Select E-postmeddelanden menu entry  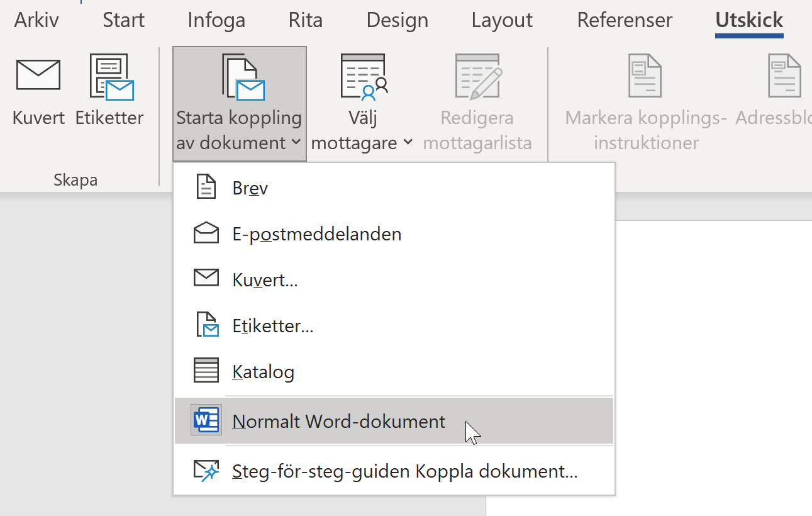[x=394, y=234]
